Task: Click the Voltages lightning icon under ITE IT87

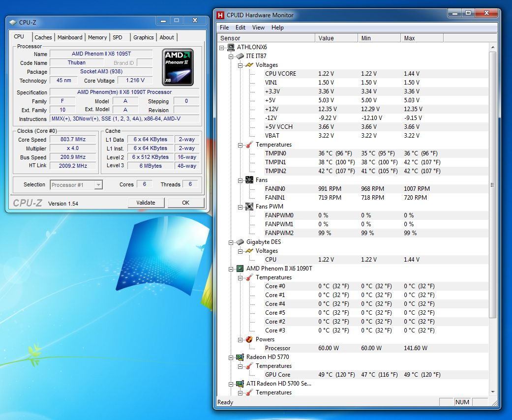Action: [249, 65]
